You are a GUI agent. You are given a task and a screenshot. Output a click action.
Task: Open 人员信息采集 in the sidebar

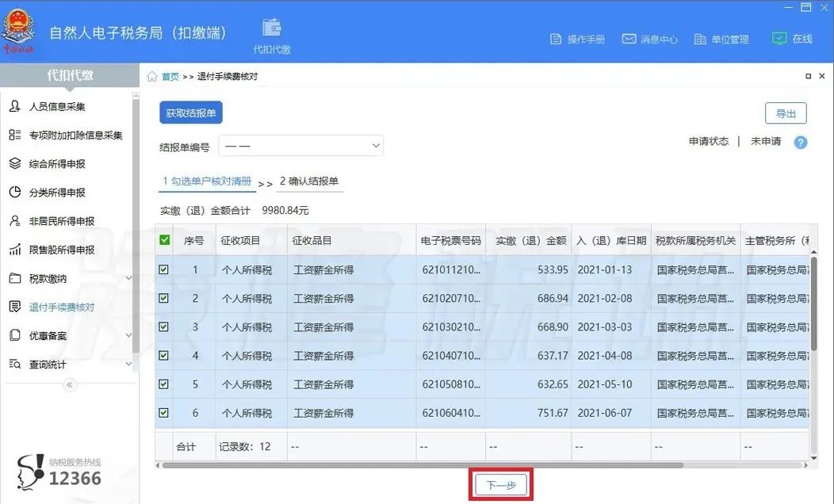pos(61,106)
